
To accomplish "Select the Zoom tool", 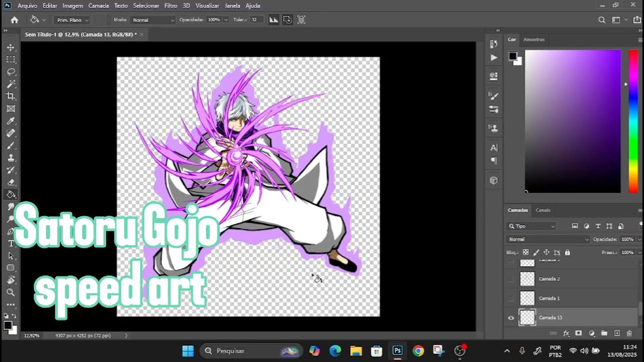I will point(11,292).
